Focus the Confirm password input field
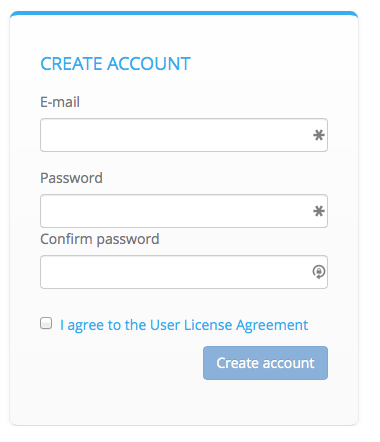 coord(184,272)
